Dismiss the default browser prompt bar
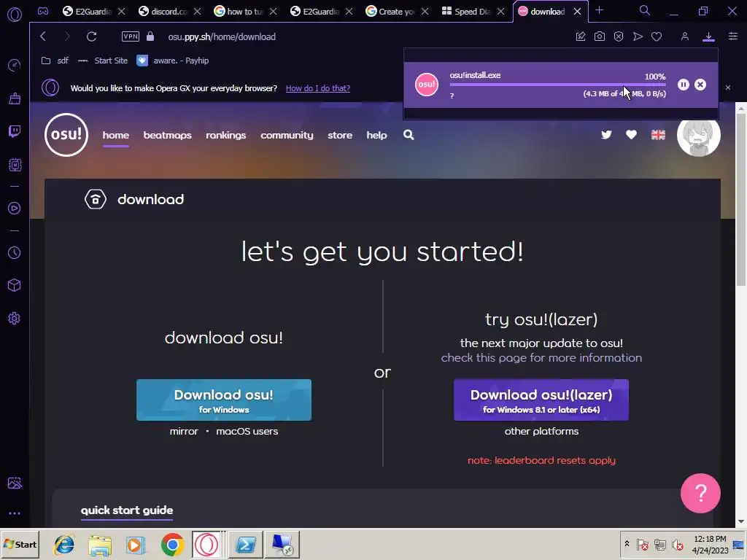This screenshot has width=747, height=560. 727,87
